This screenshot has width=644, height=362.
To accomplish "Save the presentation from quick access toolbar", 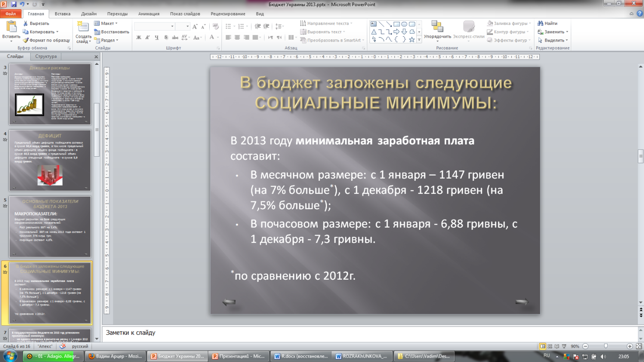I will (14, 4).
